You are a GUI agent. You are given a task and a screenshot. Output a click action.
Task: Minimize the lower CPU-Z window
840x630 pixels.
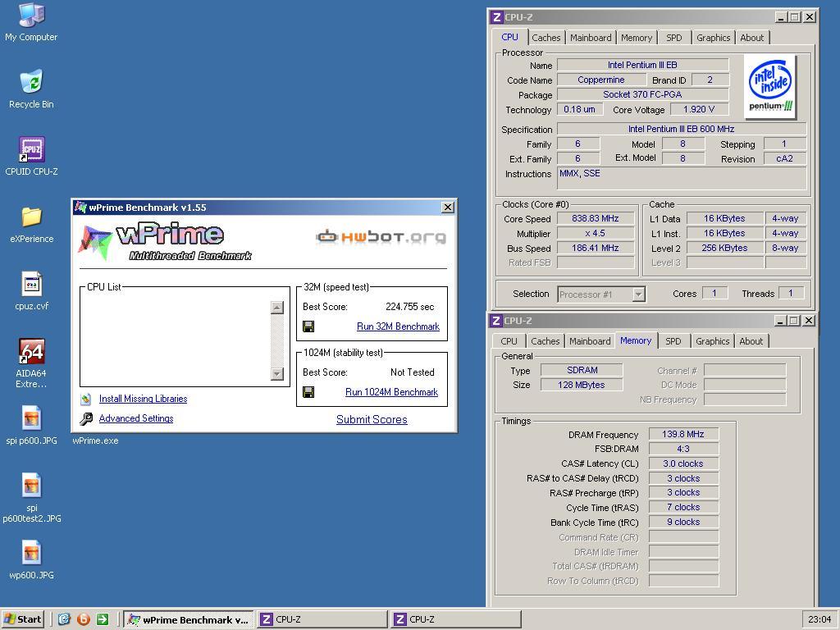(780, 321)
